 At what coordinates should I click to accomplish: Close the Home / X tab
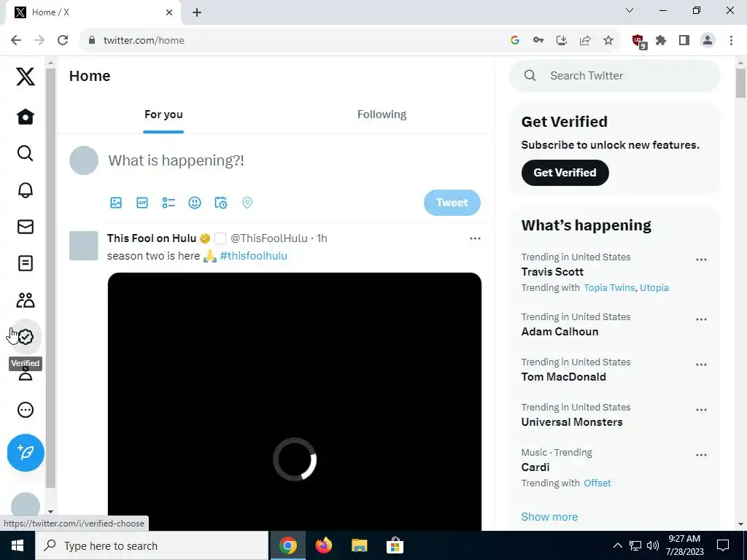coord(169,12)
